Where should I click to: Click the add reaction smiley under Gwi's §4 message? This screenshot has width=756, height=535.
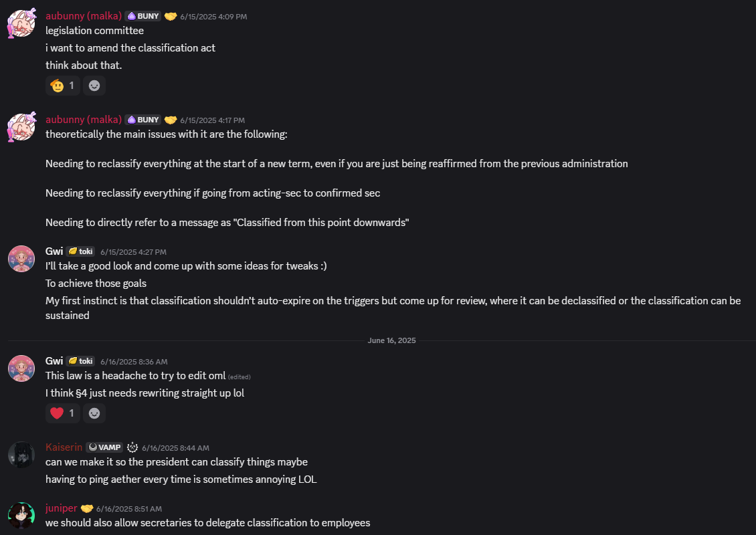pos(94,413)
